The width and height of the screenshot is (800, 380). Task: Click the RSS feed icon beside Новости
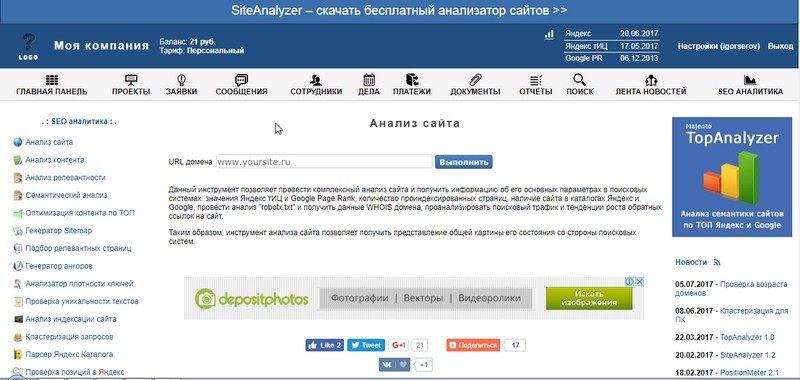pos(717,262)
